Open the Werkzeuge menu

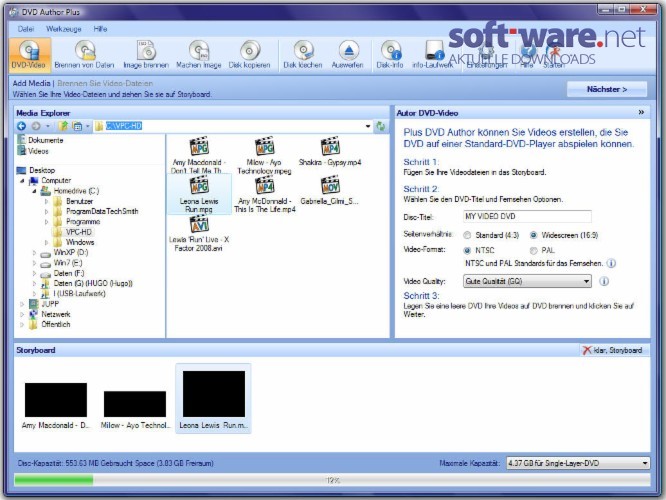pos(64,29)
